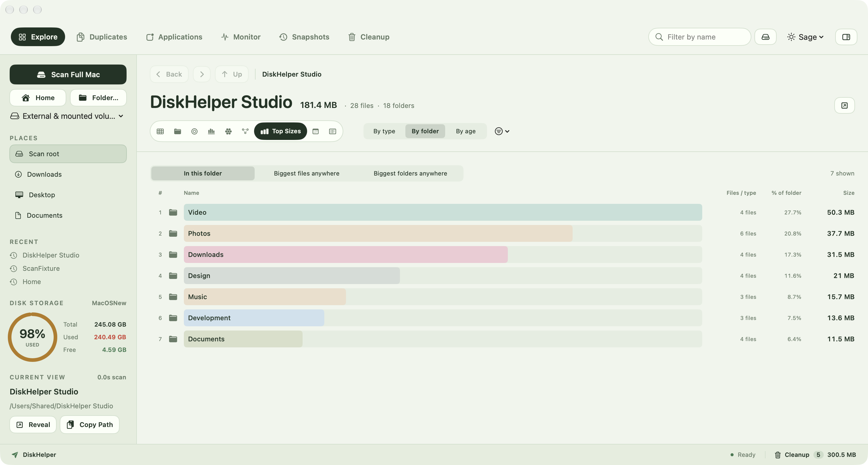Select the list details view icon

point(332,131)
